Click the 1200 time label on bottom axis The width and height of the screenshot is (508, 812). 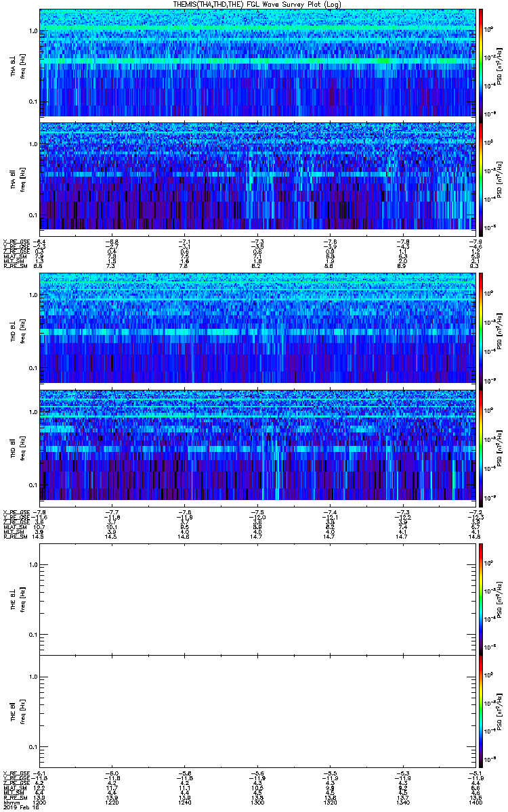[x=40, y=802]
